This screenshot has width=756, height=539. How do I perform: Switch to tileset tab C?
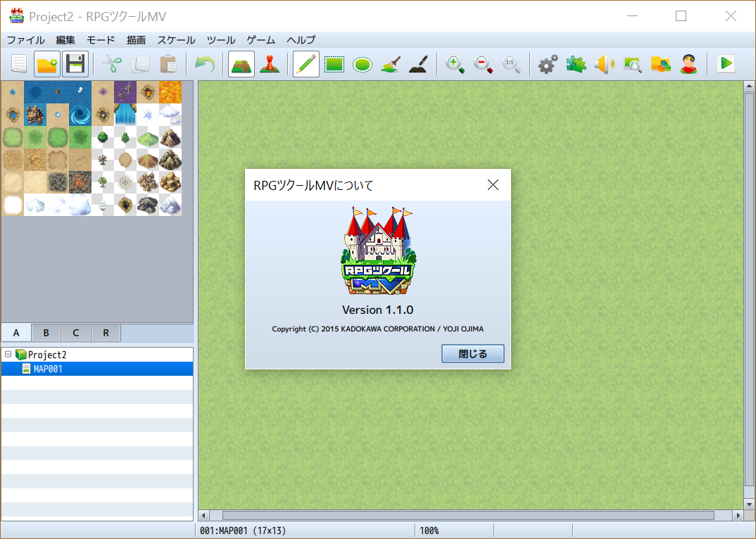pos(76,333)
